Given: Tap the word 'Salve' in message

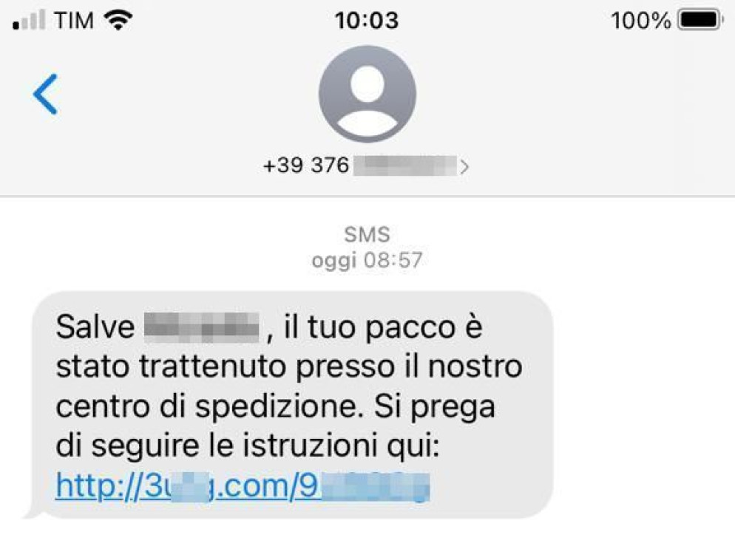Looking at the screenshot, I should click(95, 327).
